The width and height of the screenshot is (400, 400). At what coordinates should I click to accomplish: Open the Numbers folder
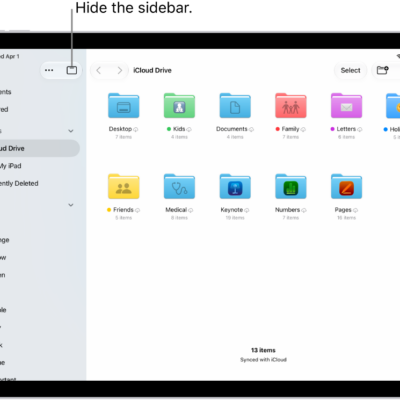(x=291, y=186)
